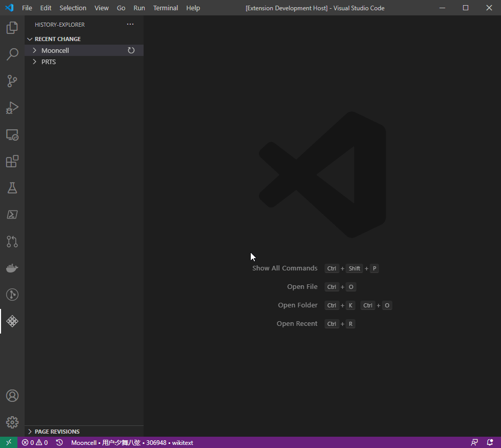Collapse the Recent Change section

tap(84, 39)
